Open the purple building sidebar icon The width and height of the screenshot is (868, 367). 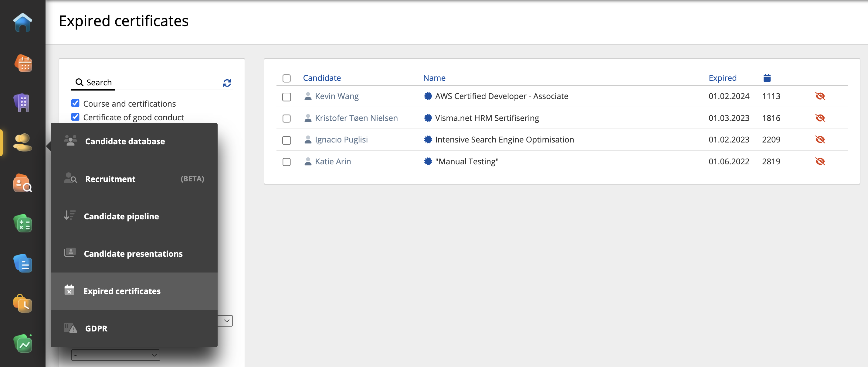22,103
